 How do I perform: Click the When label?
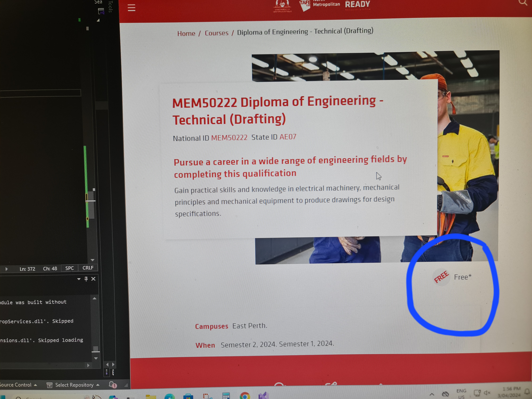click(205, 345)
